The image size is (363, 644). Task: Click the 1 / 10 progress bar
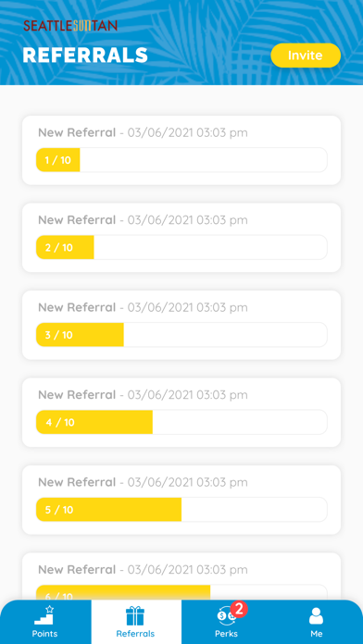181,160
